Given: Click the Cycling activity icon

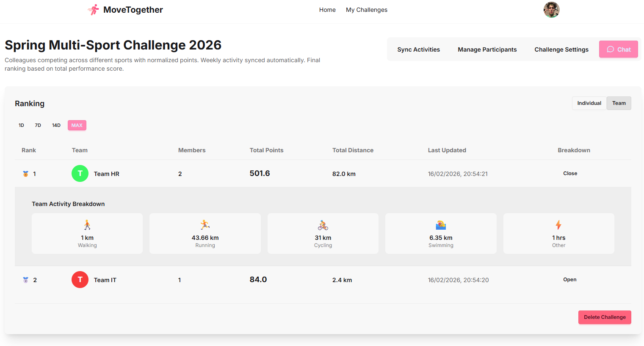Looking at the screenshot, I should pos(323,225).
